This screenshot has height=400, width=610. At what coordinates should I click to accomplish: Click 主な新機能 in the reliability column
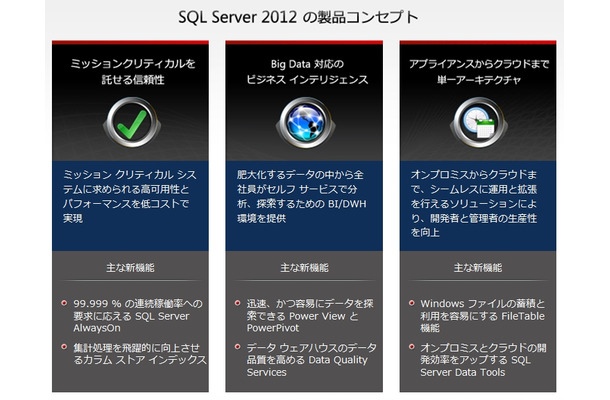130,268
